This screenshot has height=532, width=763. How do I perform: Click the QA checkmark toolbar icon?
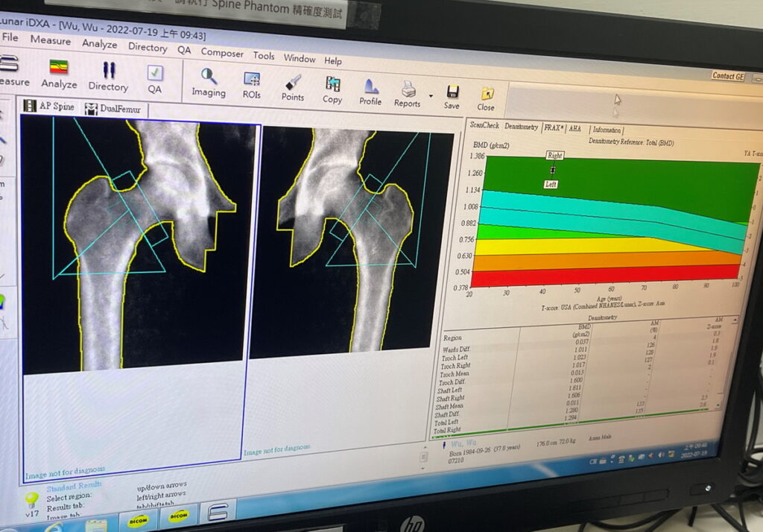click(155, 79)
